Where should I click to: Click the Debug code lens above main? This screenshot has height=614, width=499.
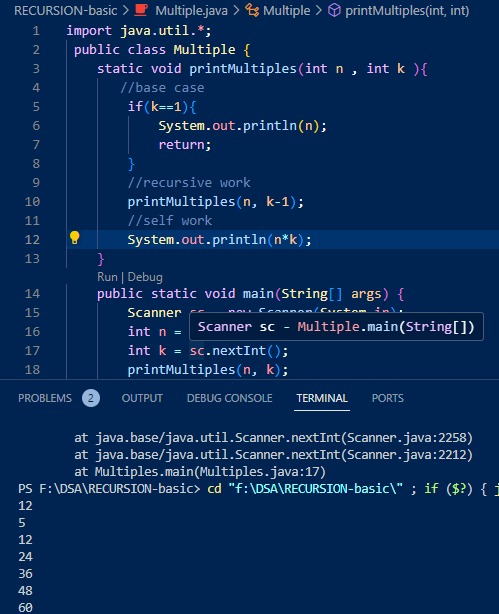click(145, 277)
